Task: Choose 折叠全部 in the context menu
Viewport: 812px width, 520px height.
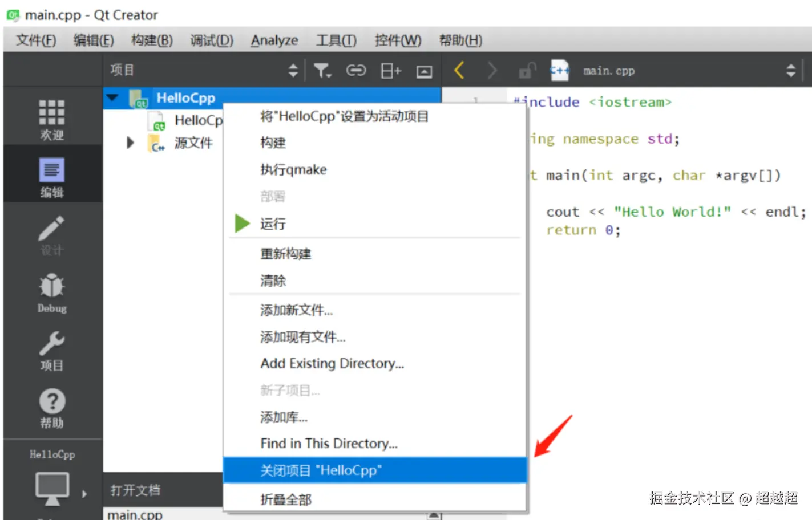Action: click(374, 499)
